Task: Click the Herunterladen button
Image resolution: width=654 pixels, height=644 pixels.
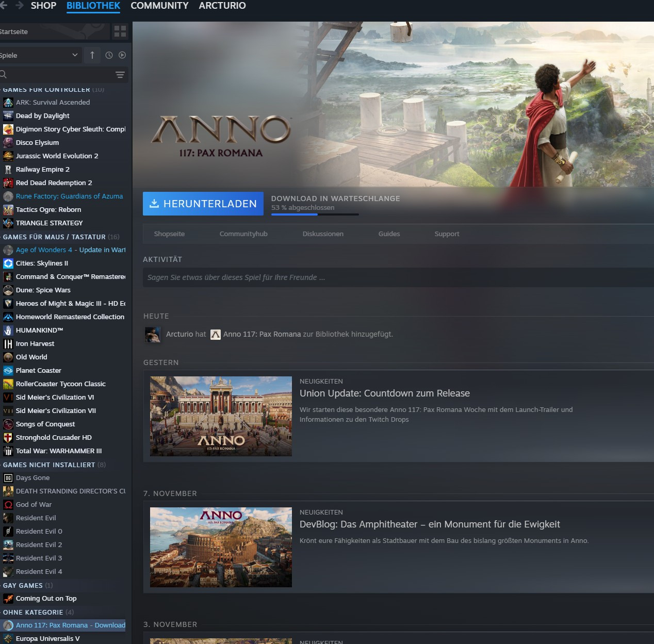Action: (x=203, y=204)
